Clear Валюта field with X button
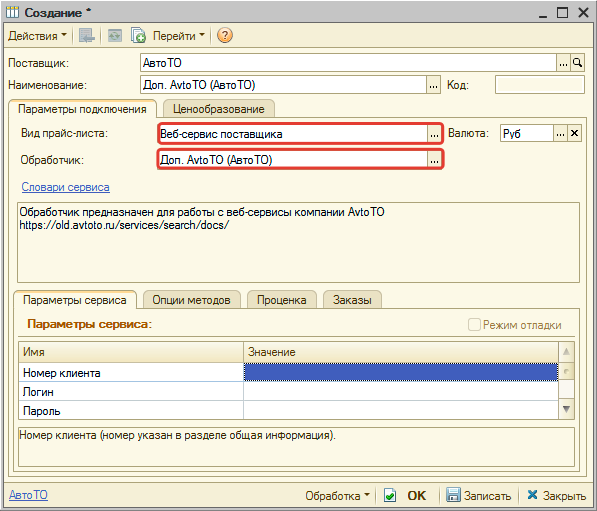This screenshot has width=597, height=511. (574, 133)
